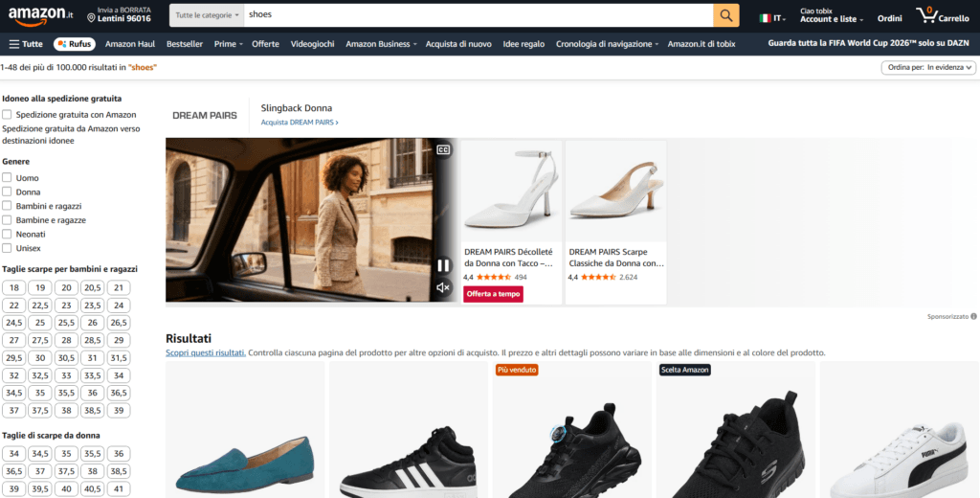Viewport: 980px width, 498px height.
Task: Check the Neonati filter
Action: 7,234
